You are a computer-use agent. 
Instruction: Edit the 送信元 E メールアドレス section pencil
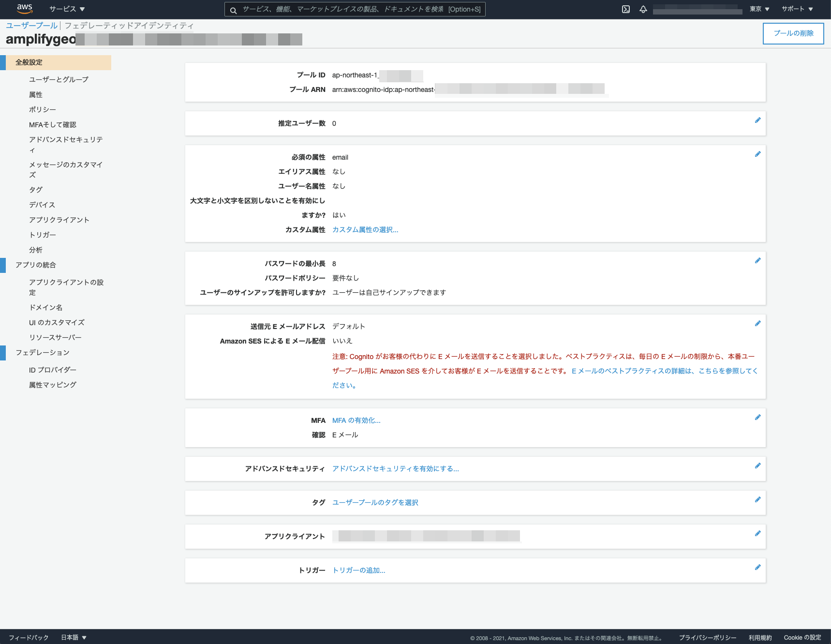click(x=757, y=324)
